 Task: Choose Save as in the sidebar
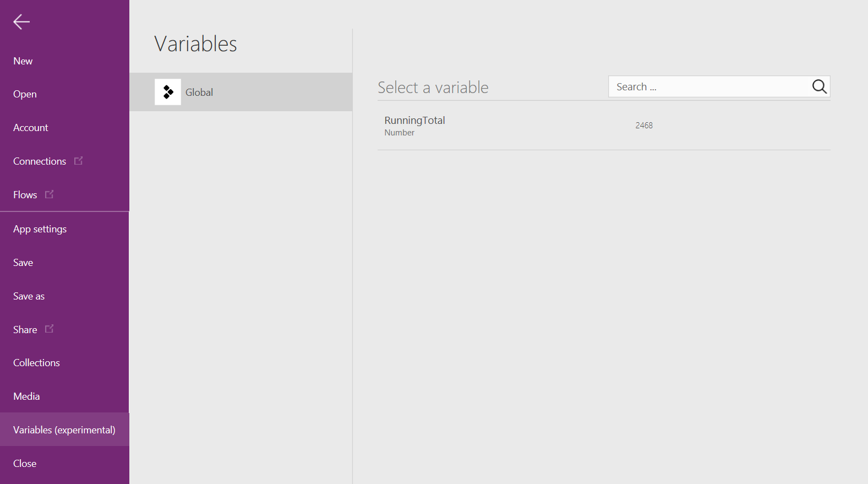point(29,296)
